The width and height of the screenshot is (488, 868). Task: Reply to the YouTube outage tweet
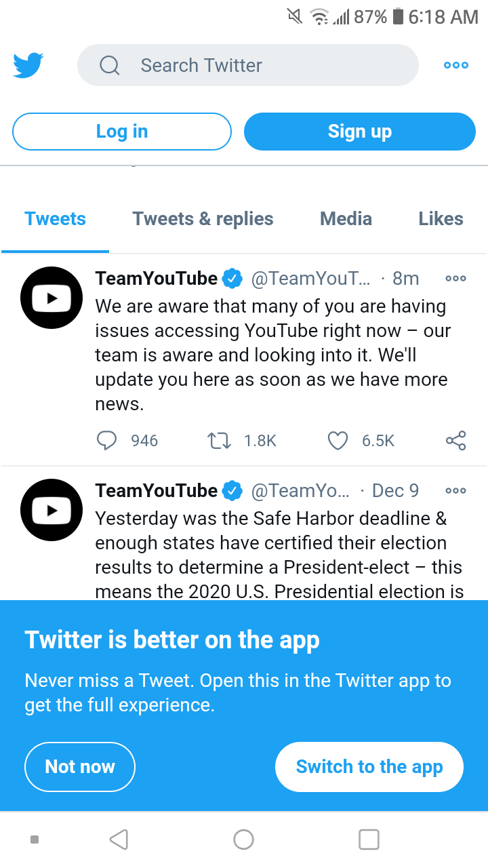tap(107, 441)
